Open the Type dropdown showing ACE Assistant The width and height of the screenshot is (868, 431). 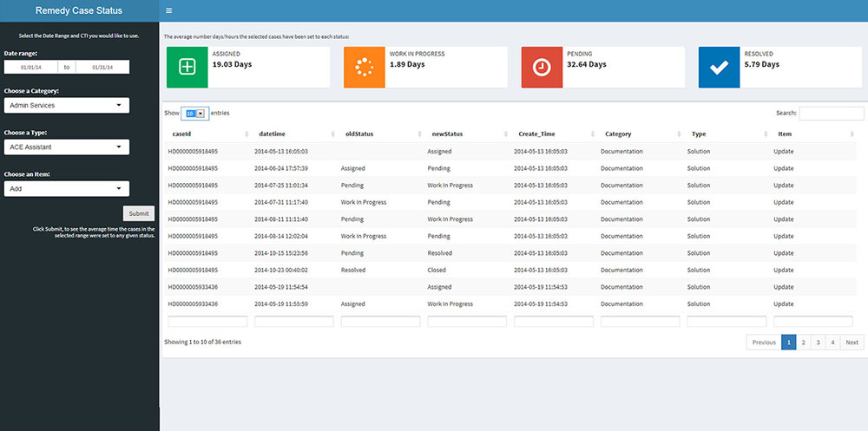pyautogui.click(x=67, y=147)
